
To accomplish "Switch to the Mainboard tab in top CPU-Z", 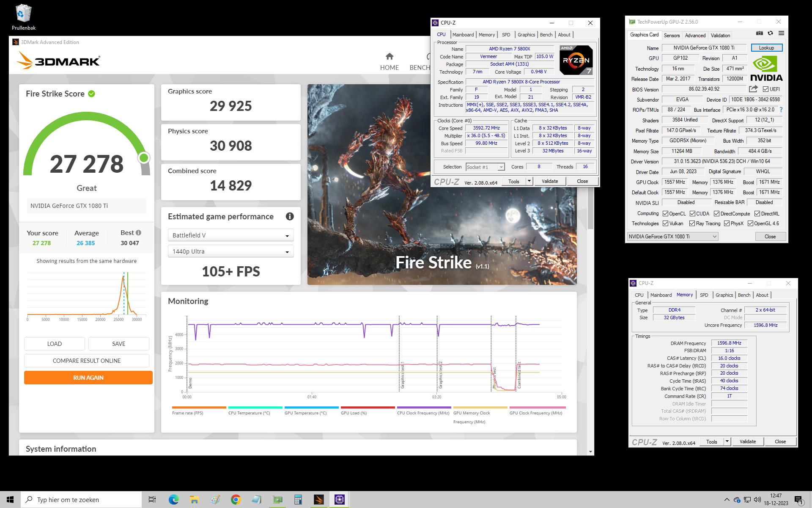I will (463, 35).
